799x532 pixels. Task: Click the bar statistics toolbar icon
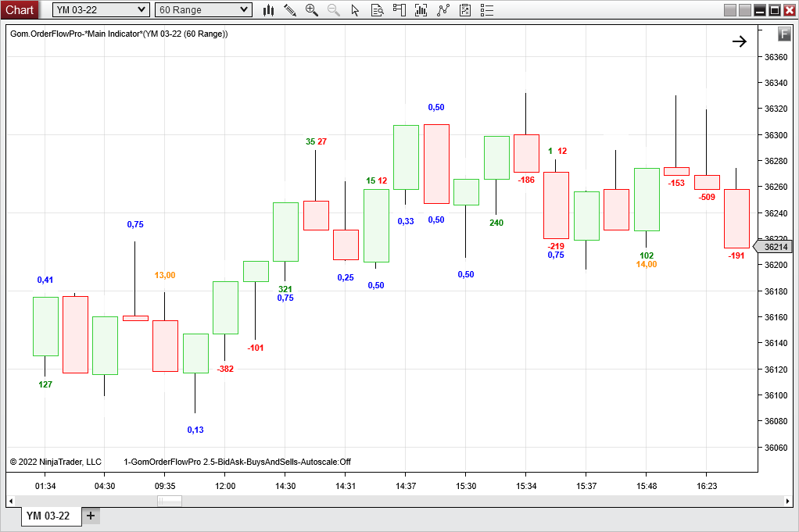[x=420, y=10]
